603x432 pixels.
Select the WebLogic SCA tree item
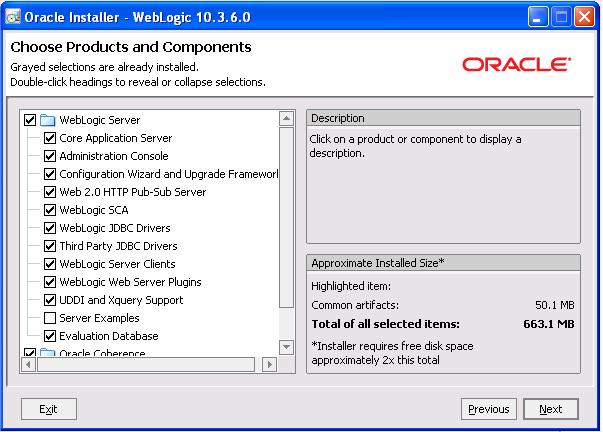(x=93, y=210)
